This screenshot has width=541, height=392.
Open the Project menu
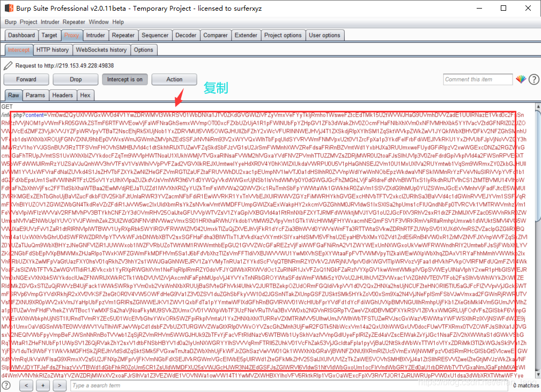click(x=28, y=22)
